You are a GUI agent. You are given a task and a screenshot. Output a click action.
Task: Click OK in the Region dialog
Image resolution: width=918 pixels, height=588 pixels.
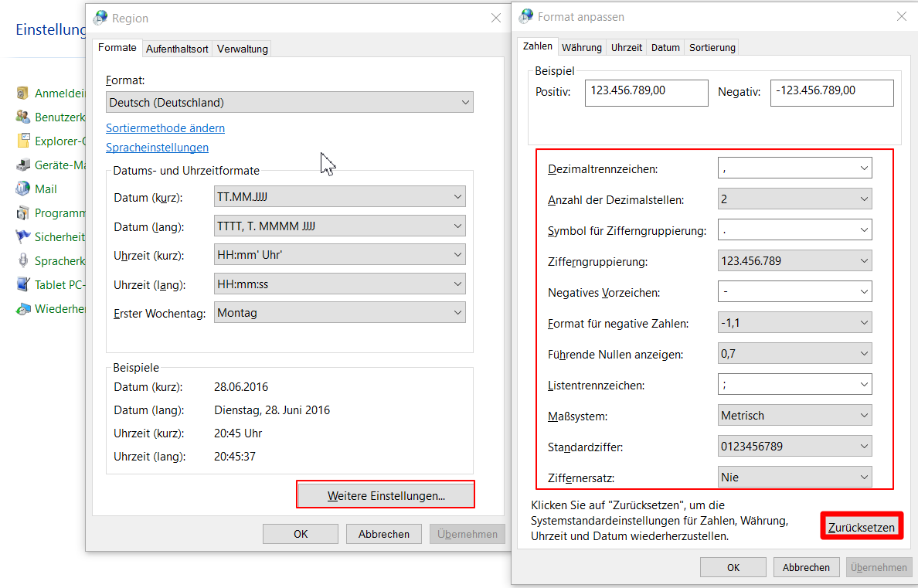click(301, 534)
